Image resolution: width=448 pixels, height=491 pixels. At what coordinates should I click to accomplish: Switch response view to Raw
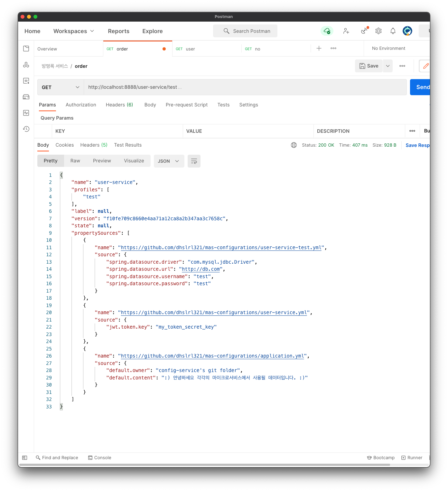coord(75,161)
